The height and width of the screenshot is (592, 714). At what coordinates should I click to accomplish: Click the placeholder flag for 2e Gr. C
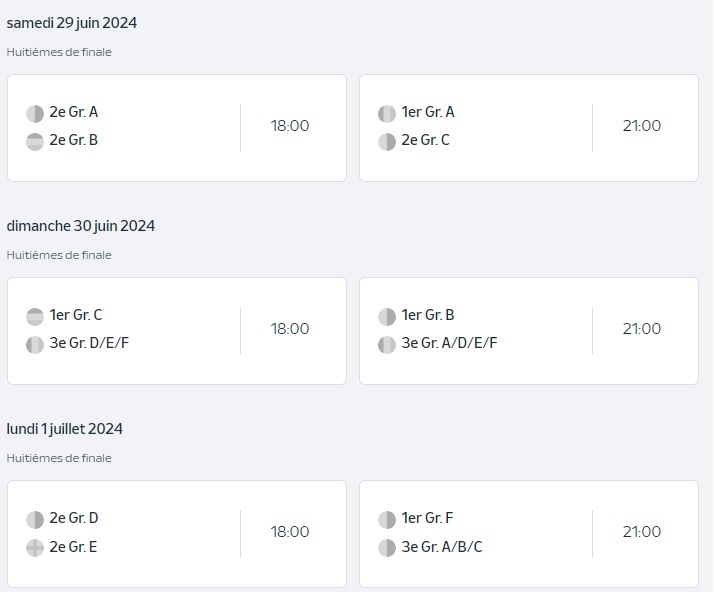[x=387, y=142]
